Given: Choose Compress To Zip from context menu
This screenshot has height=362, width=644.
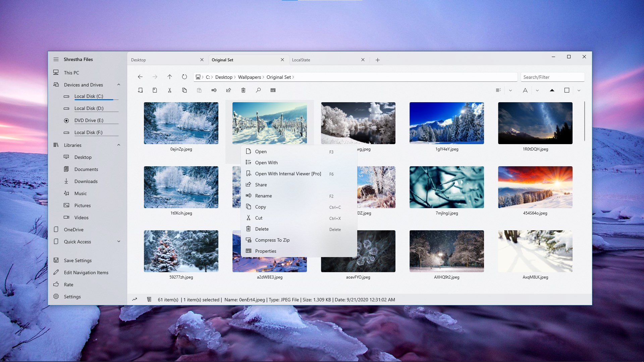Looking at the screenshot, I should (272, 240).
